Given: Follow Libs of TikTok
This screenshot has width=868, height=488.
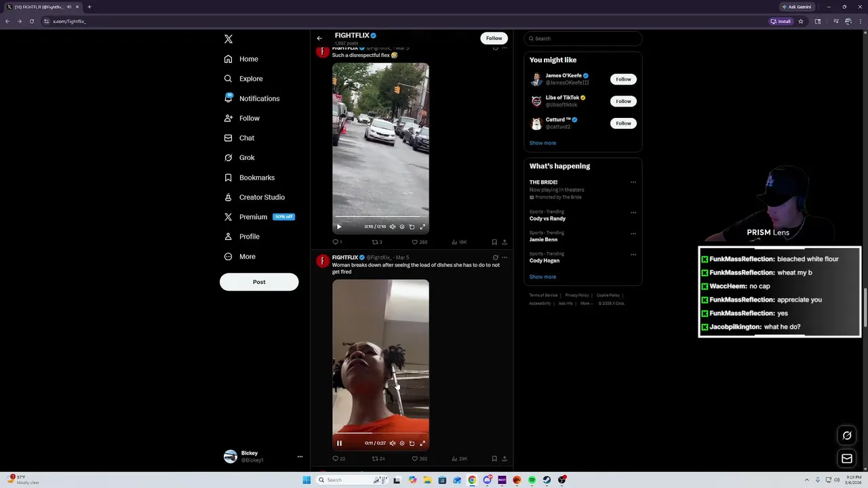Looking at the screenshot, I should tap(623, 101).
